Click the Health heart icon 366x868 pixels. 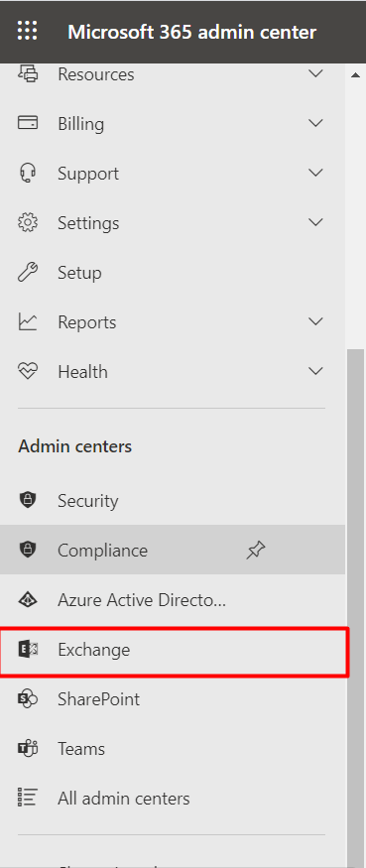(x=28, y=371)
